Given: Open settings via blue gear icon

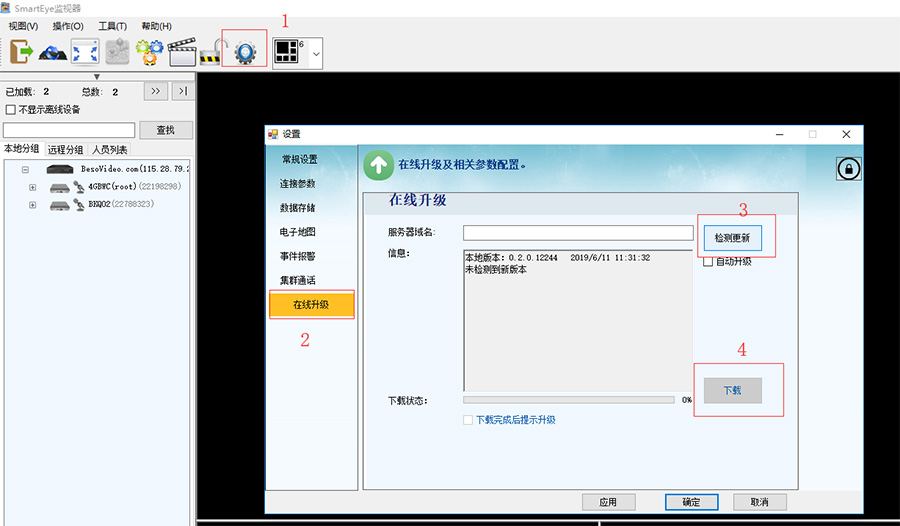Looking at the screenshot, I should [245, 52].
